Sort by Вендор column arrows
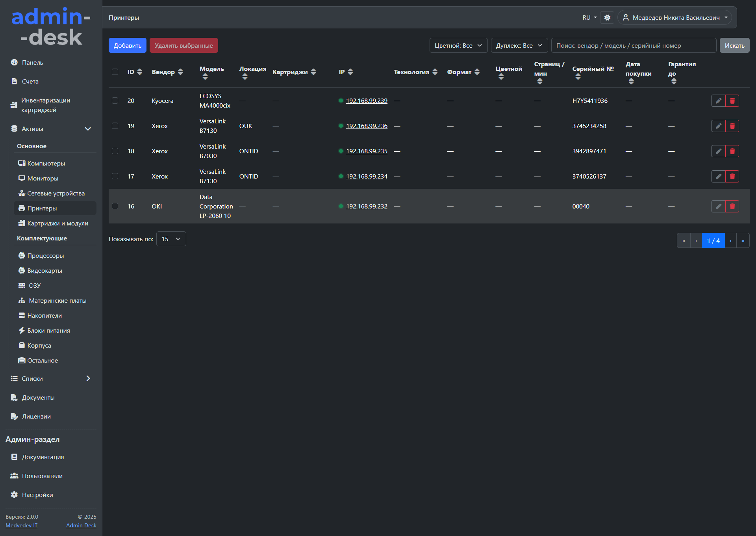756x536 pixels. [x=180, y=72]
